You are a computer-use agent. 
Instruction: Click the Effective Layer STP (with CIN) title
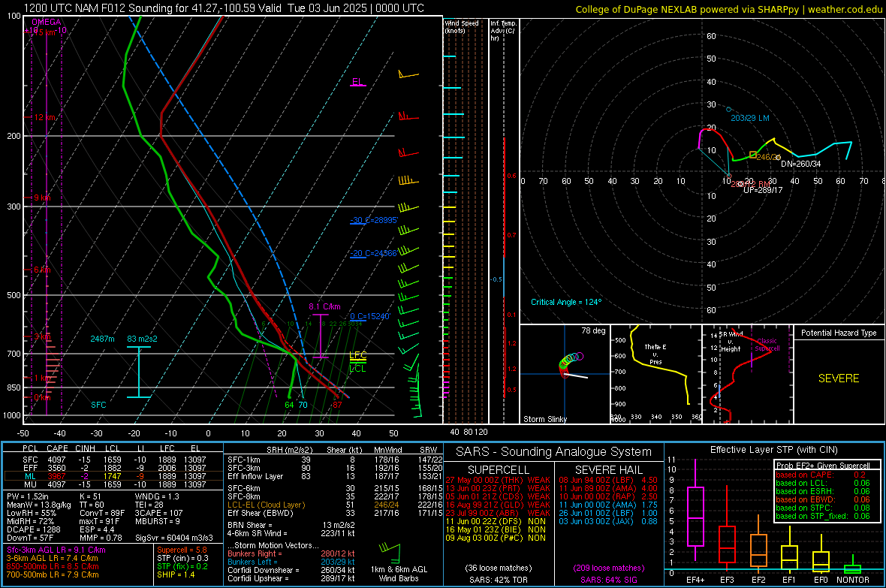[774, 450]
